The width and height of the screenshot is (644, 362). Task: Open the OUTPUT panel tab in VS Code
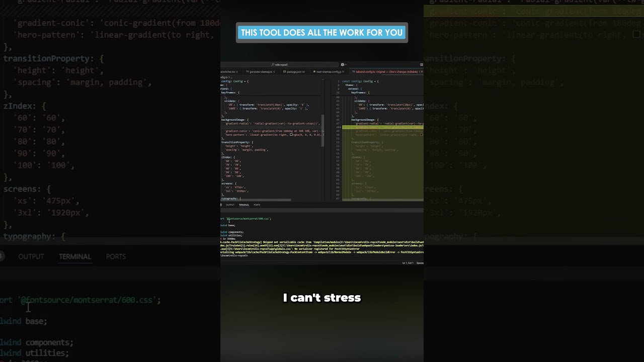coord(230,205)
